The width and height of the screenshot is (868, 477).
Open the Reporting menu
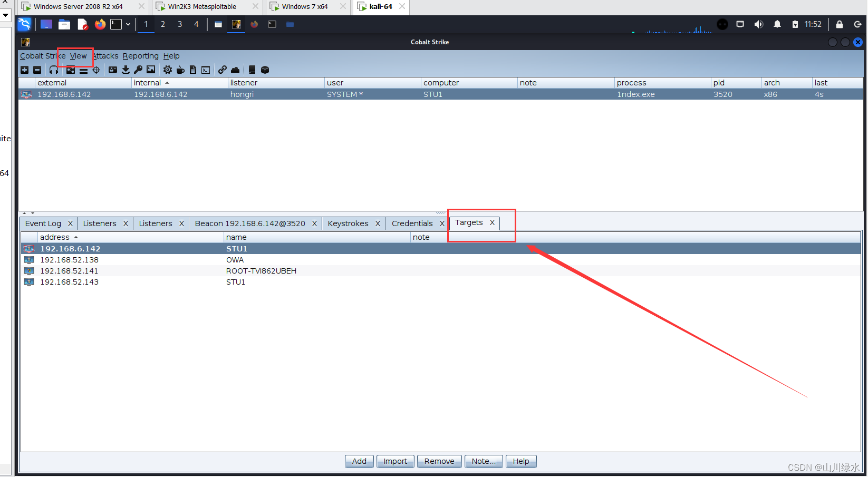pos(141,56)
